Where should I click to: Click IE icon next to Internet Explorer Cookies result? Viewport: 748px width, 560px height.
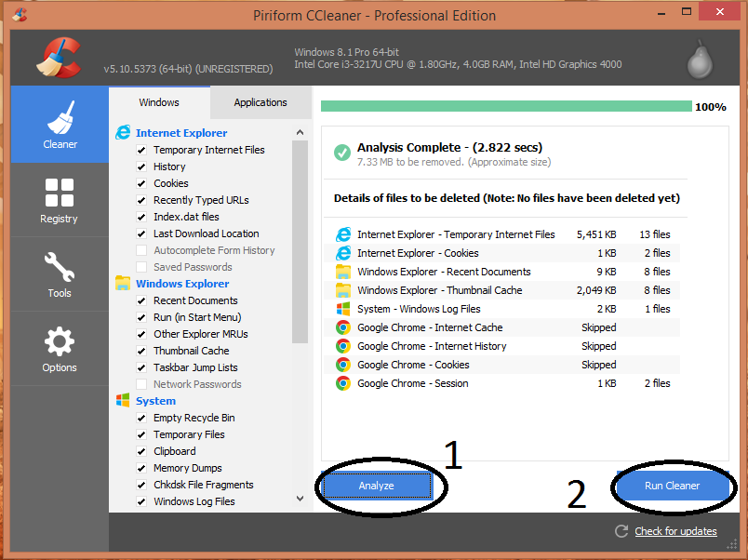(343, 253)
